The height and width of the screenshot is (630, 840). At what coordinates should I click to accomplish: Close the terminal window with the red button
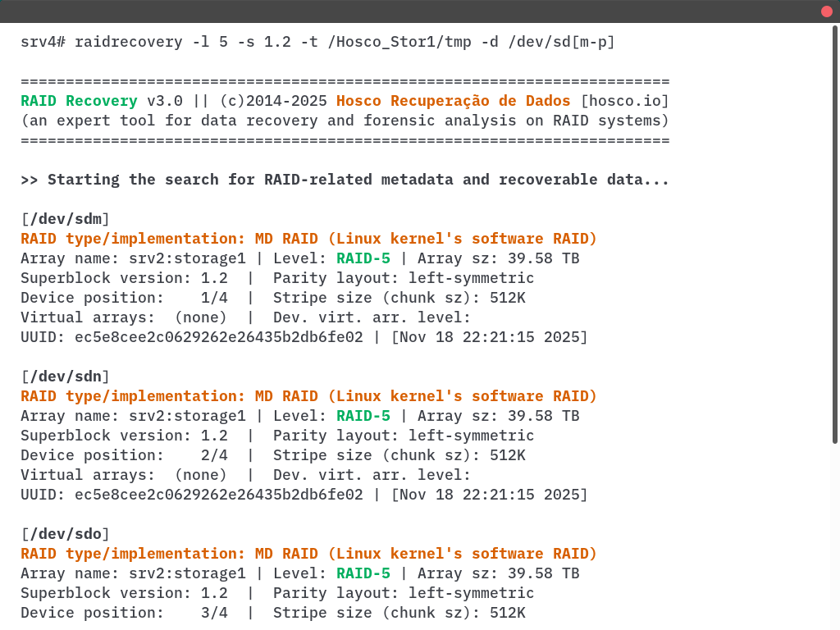coord(826,11)
